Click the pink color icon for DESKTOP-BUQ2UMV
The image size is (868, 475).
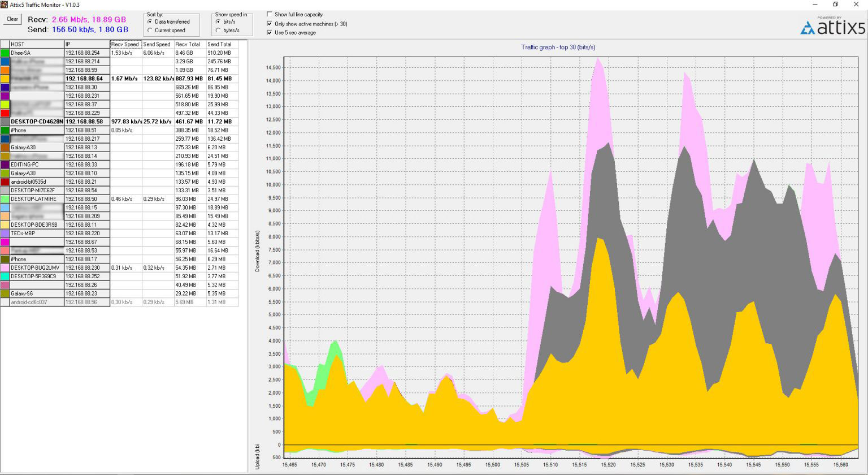point(5,267)
